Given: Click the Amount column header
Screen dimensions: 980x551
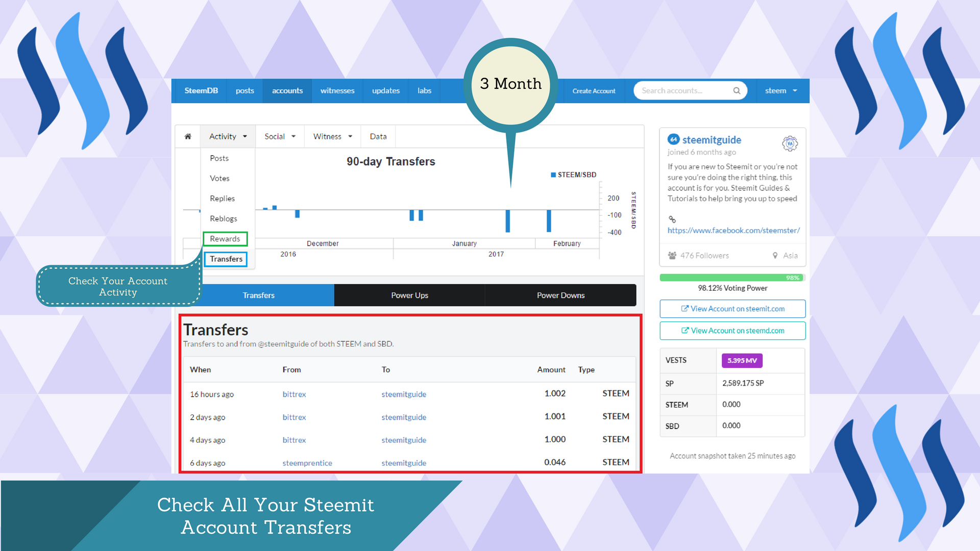Looking at the screenshot, I should 551,369.
